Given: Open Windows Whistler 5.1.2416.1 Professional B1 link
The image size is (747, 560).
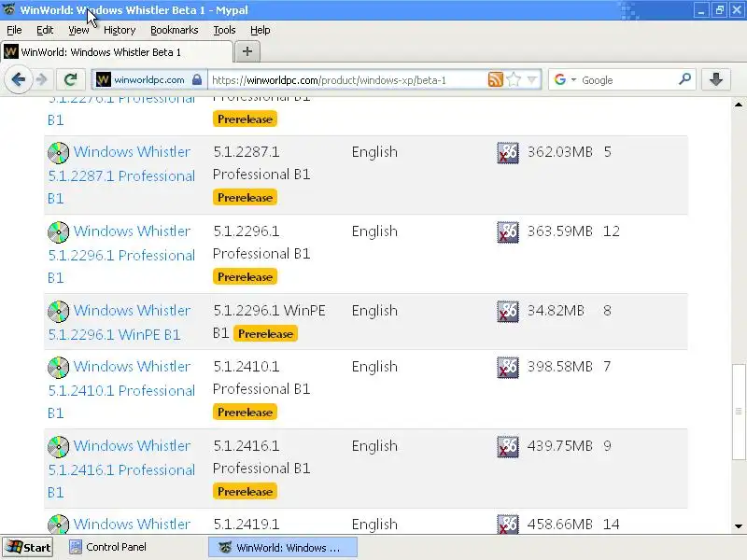Looking at the screenshot, I should 121,469.
